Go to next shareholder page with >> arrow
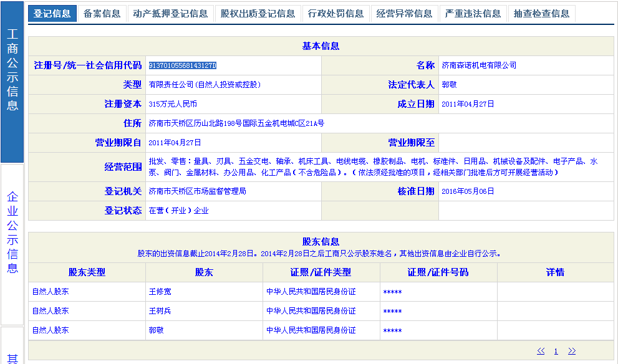Image resolution: width=618 pixels, height=364 pixels. tap(572, 352)
